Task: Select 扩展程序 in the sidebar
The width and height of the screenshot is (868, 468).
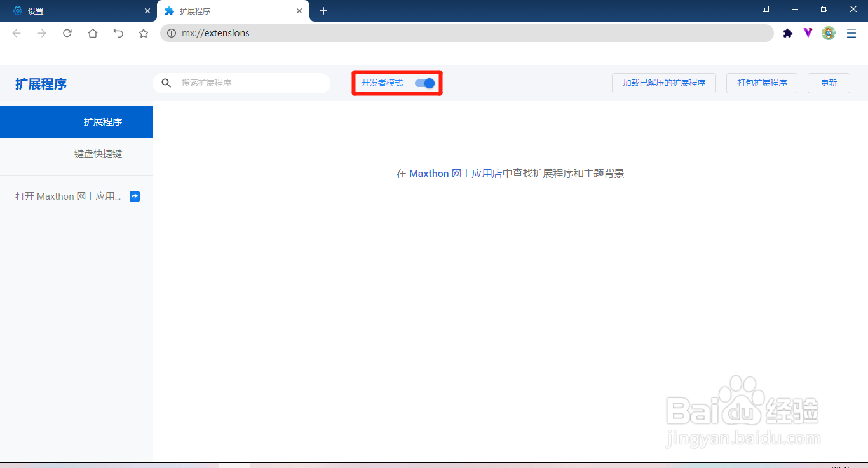Action: [76, 122]
